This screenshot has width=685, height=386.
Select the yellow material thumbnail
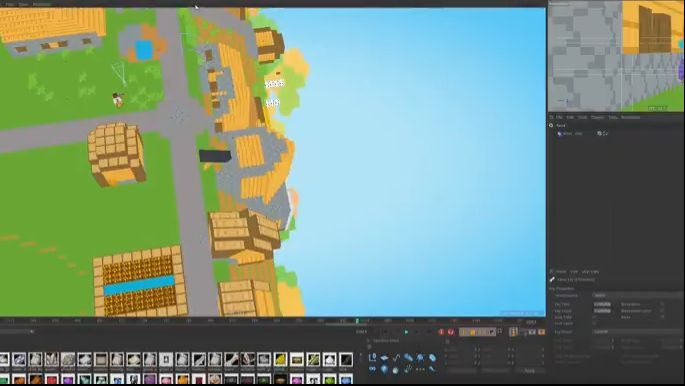280,359
